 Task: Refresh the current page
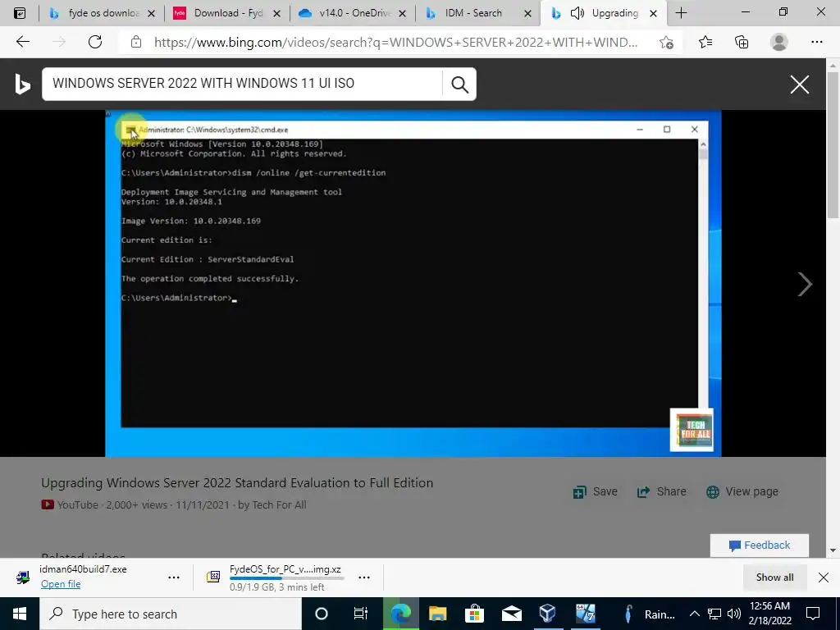(95, 42)
